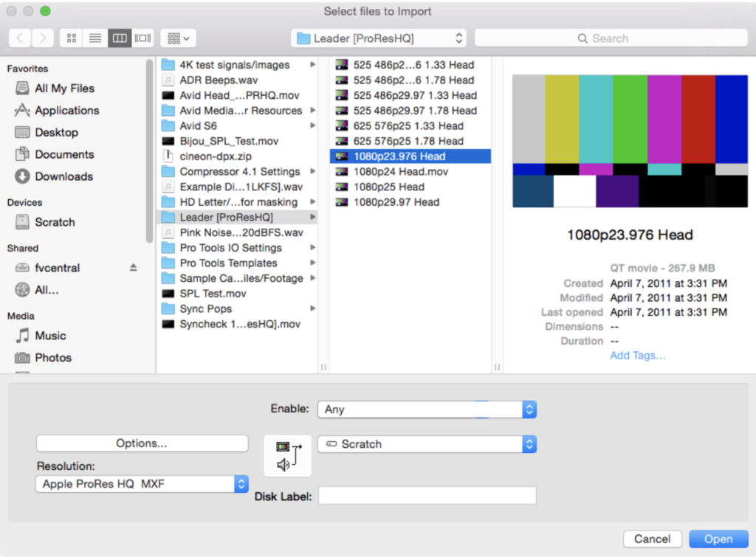Select Syncheck 1...esHQ].mov file
This screenshot has width=756, height=557.
pyautogui.click(x=237, y=325)
